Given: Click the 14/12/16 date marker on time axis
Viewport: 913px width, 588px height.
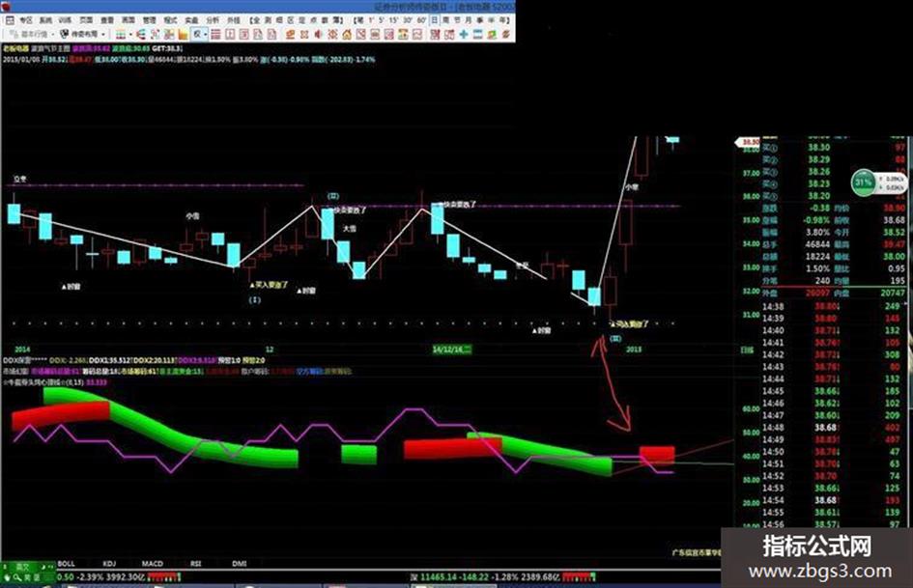Looking at the screenshot, I should pos(452,350).
